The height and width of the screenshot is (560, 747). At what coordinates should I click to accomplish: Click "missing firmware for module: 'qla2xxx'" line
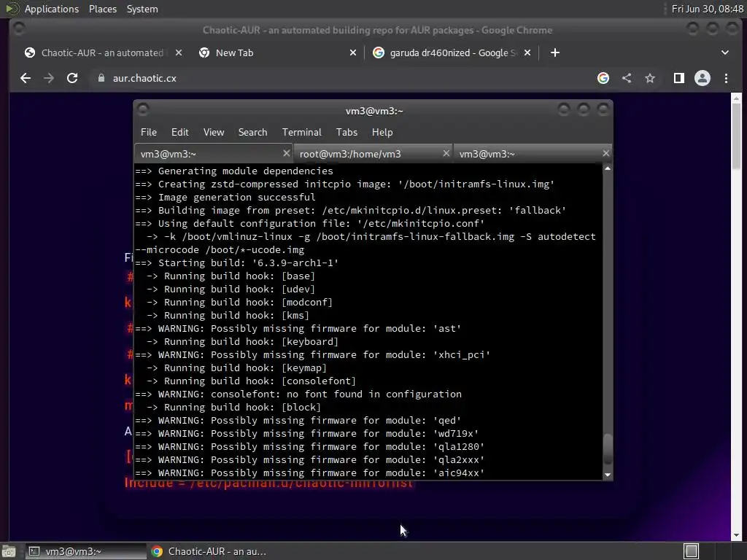(x=309, y=459)
